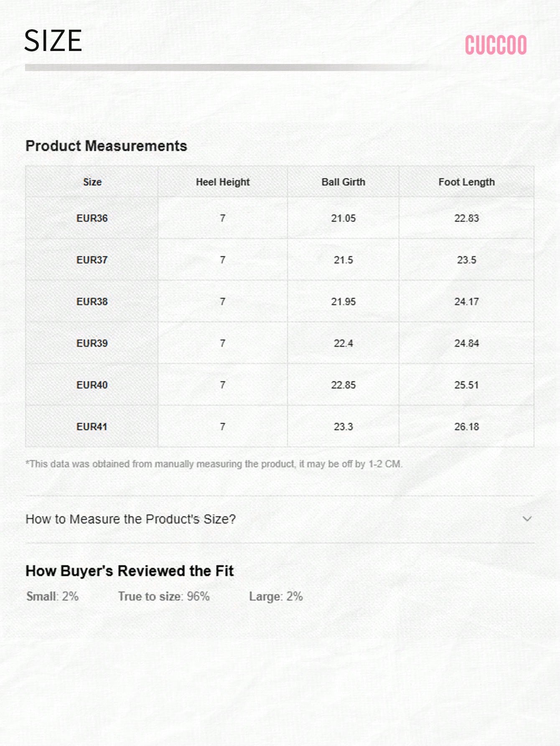
Task: Select the EUR37 size row
Action: pos(280,260)
